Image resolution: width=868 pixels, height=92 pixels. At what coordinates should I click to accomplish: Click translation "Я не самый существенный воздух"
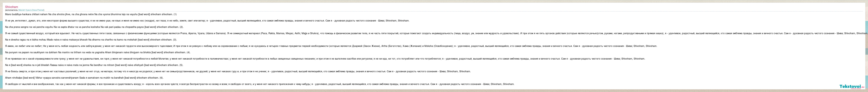[x=436, y=34]
